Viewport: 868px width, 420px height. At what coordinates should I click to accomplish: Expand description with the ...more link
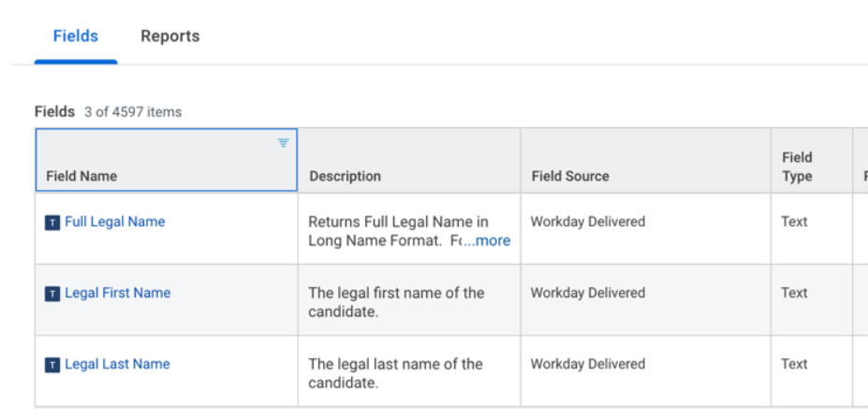488,240
